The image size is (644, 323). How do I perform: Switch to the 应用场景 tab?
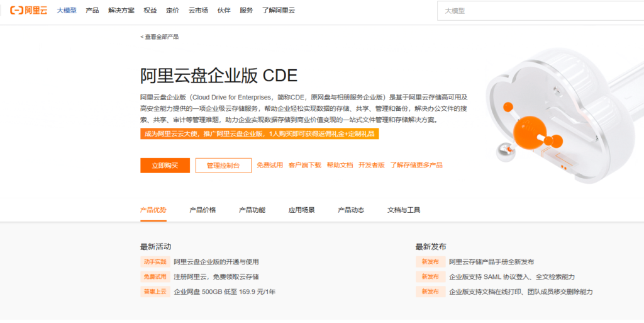click(301, 210)
